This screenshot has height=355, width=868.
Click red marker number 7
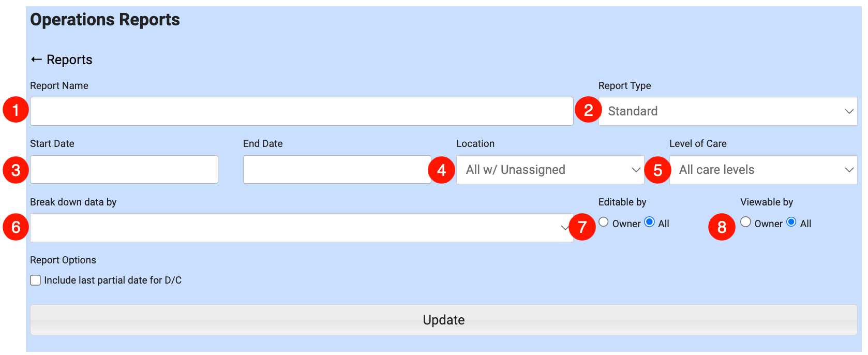(582, 227)
